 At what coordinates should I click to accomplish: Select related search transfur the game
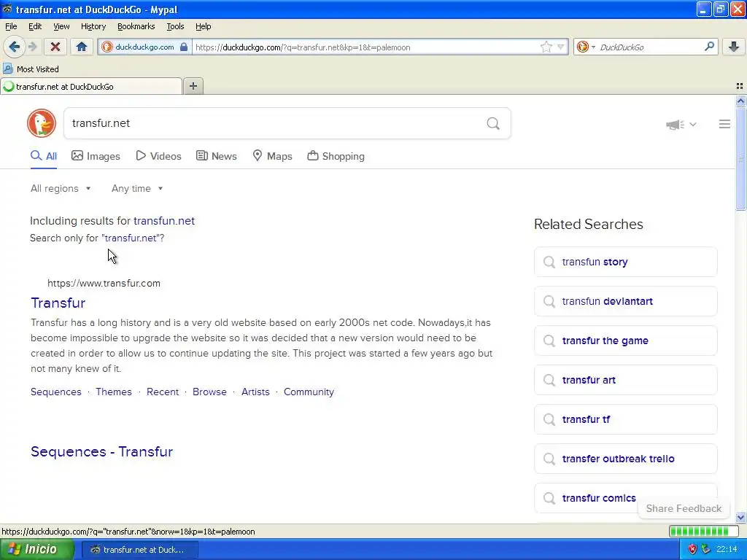[x=625, y=341]
